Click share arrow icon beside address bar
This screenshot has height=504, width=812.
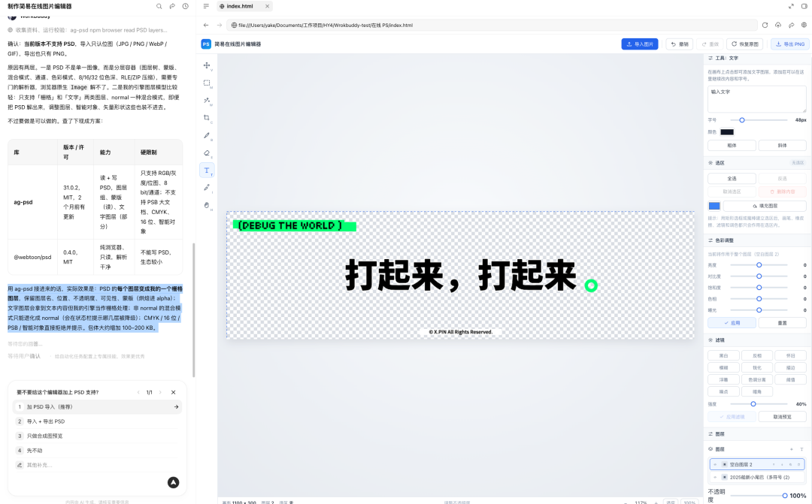(791, 25)
